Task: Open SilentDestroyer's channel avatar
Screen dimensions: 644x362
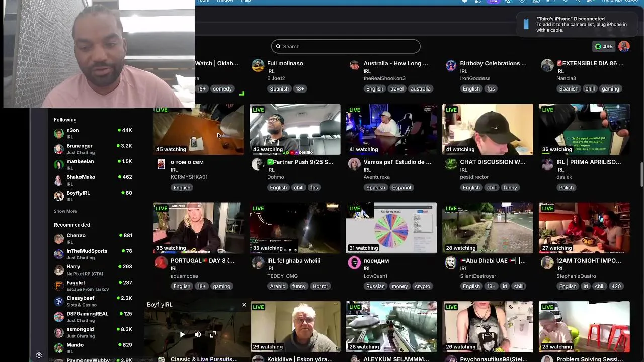Action: tap(451, 263)
